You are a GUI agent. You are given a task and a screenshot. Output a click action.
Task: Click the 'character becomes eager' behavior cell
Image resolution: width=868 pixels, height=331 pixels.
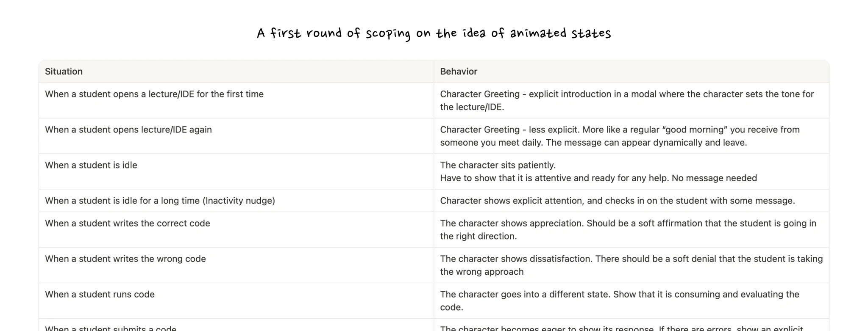pos(621,328)
